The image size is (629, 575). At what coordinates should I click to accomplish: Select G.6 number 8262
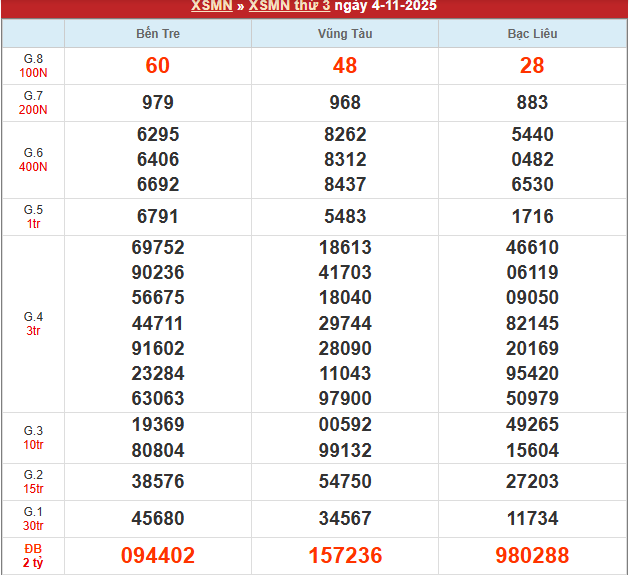[x=345, y=134]
